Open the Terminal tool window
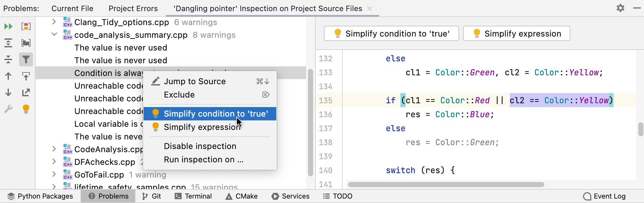The width and height of the screenshot is (644, 203). pos(193,196)
